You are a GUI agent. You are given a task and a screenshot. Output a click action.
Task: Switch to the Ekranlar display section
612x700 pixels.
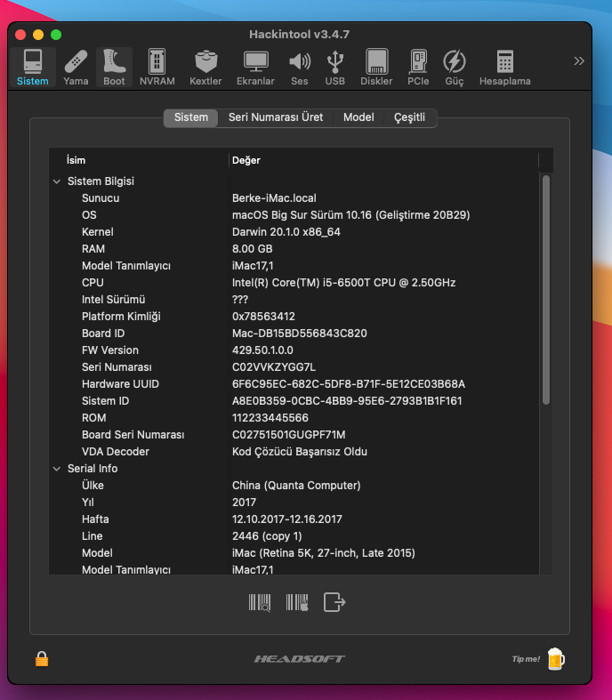[255, 68]
